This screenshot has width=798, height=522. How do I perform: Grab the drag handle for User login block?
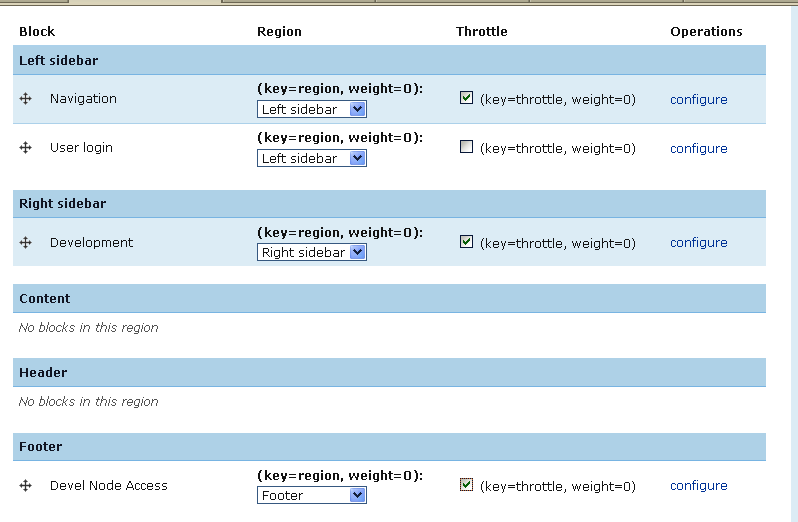tap(25, 148)
